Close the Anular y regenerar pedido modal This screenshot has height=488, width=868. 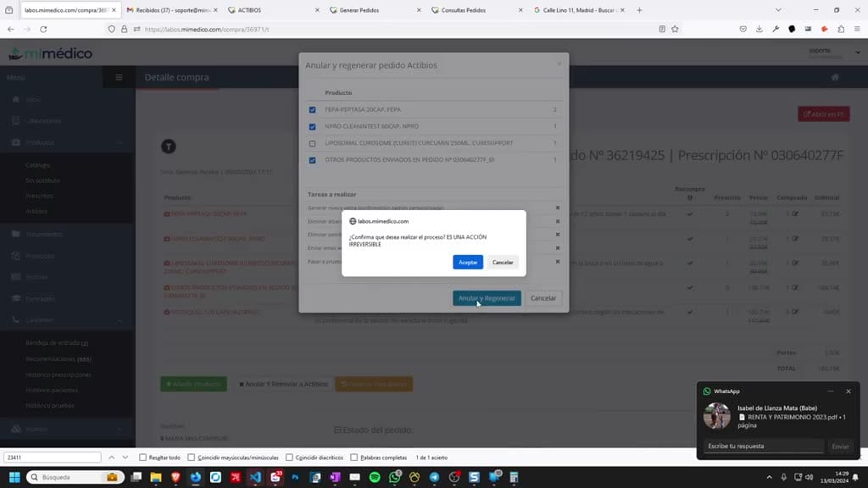coord(559,64)
